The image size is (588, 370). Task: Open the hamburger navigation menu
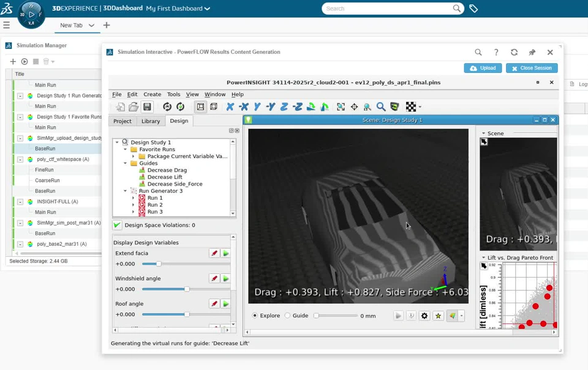6,25
